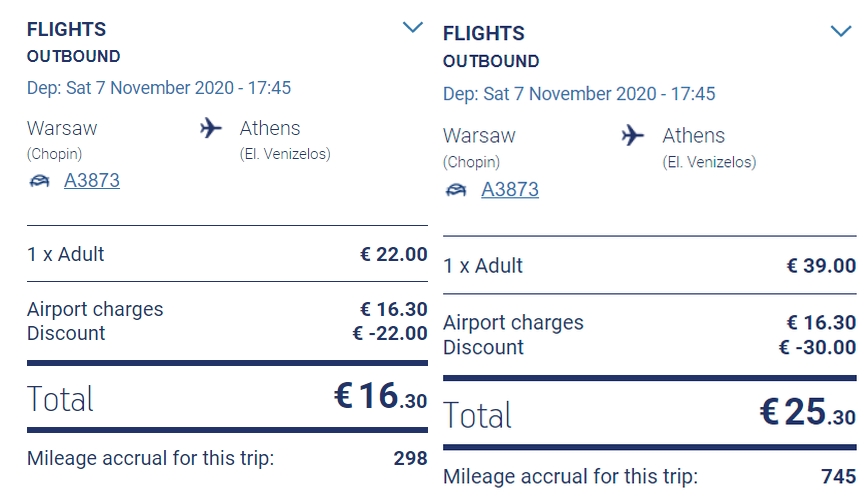The width and height of the screenshot is (868, 501).
Task: Click the airline logo icon right panel
Action: (x=456, y=190)
